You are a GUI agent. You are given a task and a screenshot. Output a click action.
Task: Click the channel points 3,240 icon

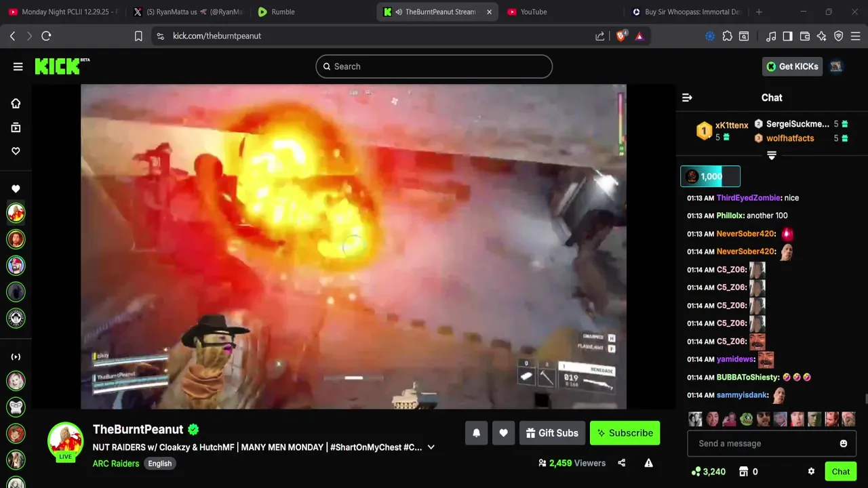click(x=696, y=472)
